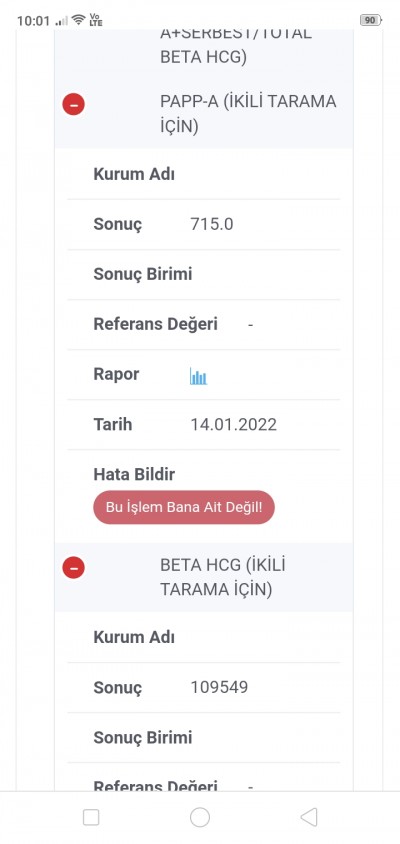Open the PAPP-A report chart icon
This screenshot has height=844, width=400.
coord(198,376)
